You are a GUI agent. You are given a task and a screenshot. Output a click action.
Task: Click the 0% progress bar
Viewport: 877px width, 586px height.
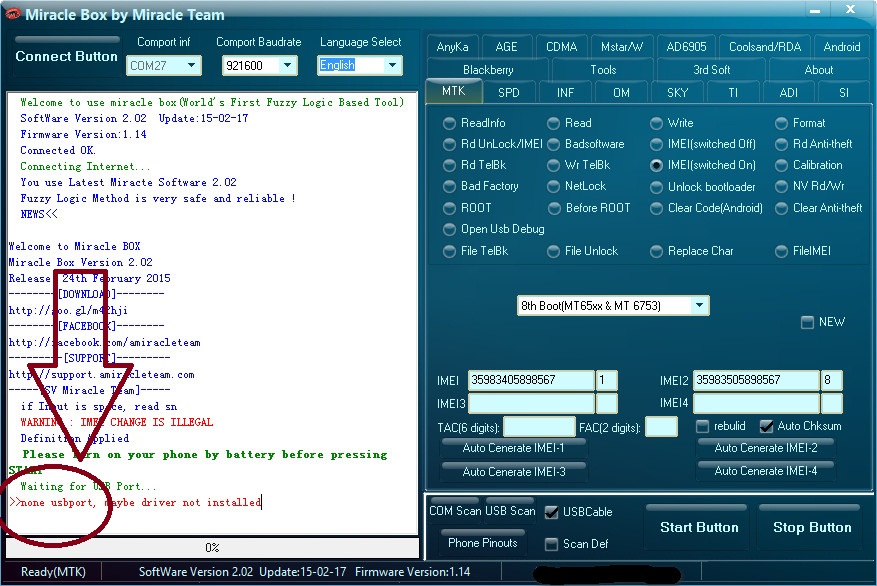(213, 547)
